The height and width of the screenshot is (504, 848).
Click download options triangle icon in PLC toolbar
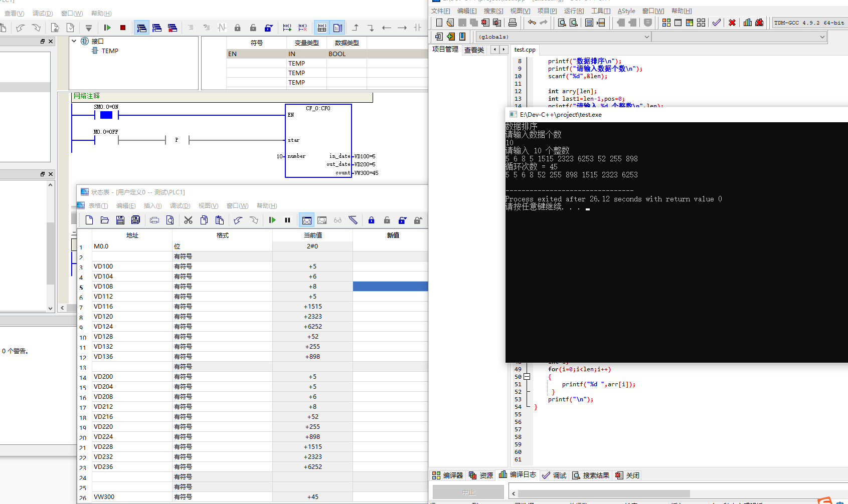coord(89,28)
